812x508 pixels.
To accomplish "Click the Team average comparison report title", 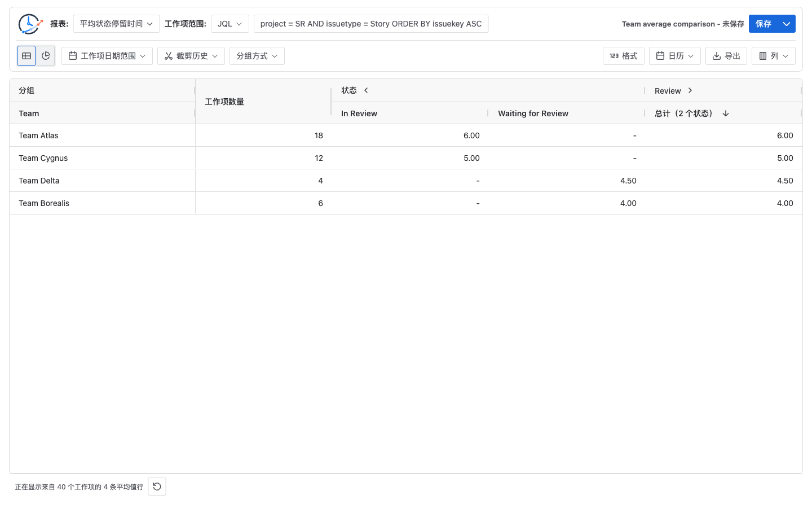I will click(683, 24).
